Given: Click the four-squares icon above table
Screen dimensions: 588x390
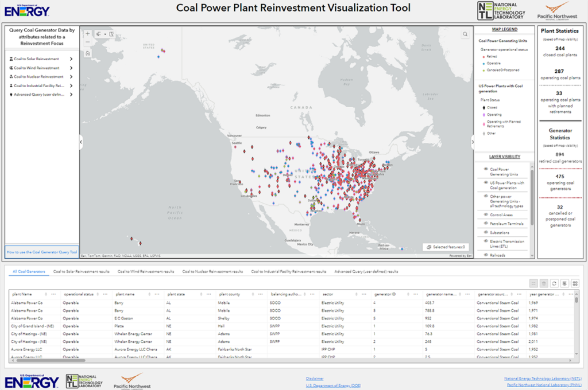Looking at the screenshot, I should [x=575, y=283].
